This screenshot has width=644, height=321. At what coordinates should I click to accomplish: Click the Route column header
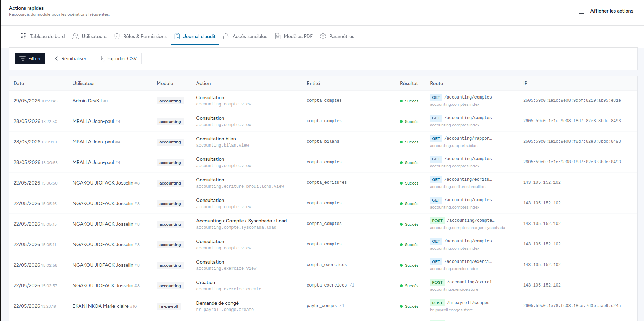click(437, 83)
